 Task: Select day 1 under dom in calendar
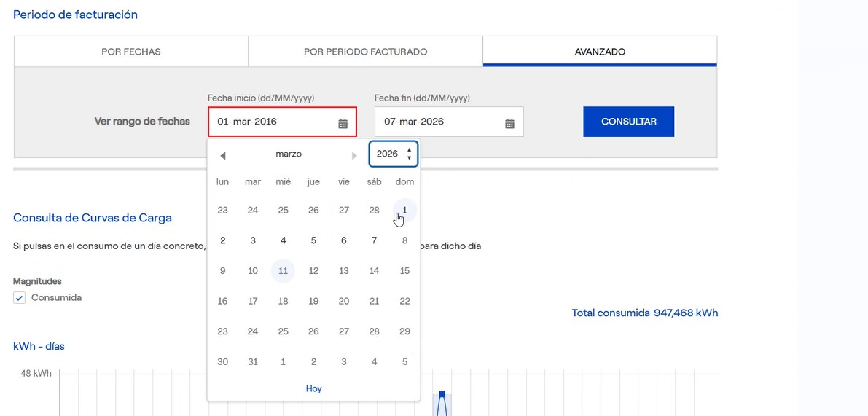tap(404, 210)
